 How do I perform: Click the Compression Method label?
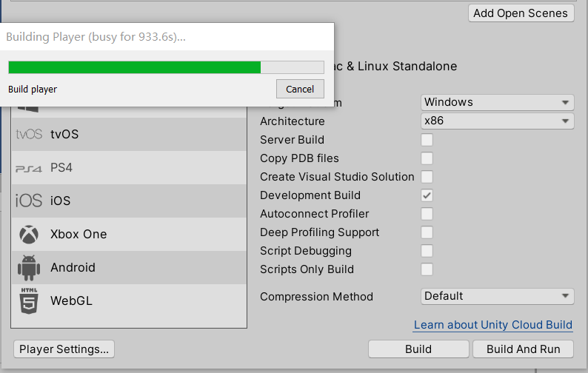pyautogui.click(x=316, y=297)
